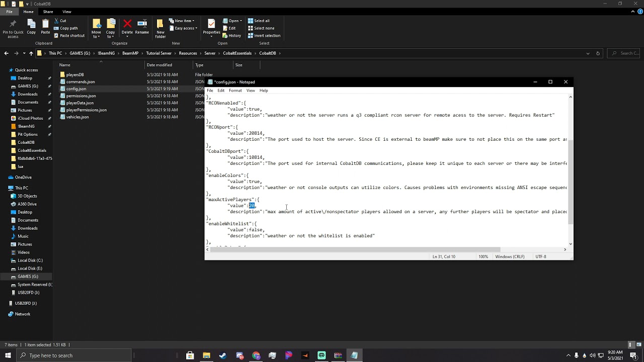Open file Properties icon
Viewport: 644px width, 362px height.
211,24
